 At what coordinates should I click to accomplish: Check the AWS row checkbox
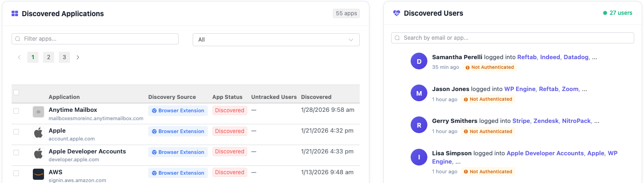click(x=16, y=173)
